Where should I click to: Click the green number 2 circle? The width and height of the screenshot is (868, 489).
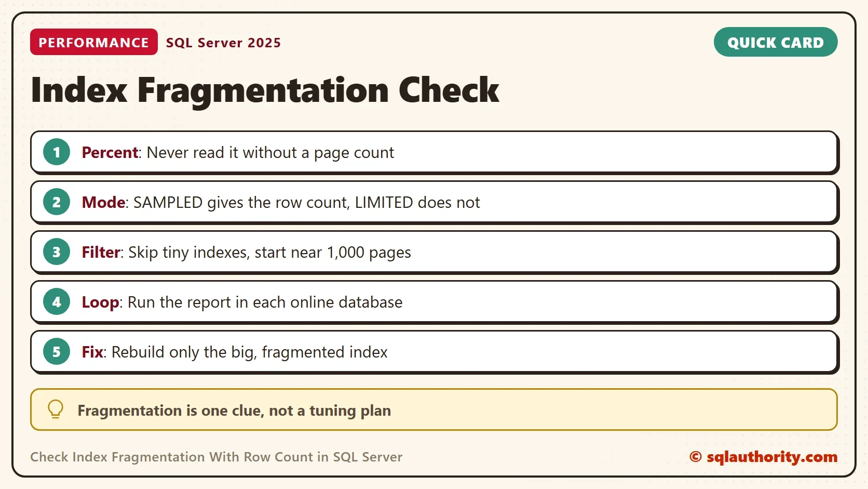tap(57, 202)
